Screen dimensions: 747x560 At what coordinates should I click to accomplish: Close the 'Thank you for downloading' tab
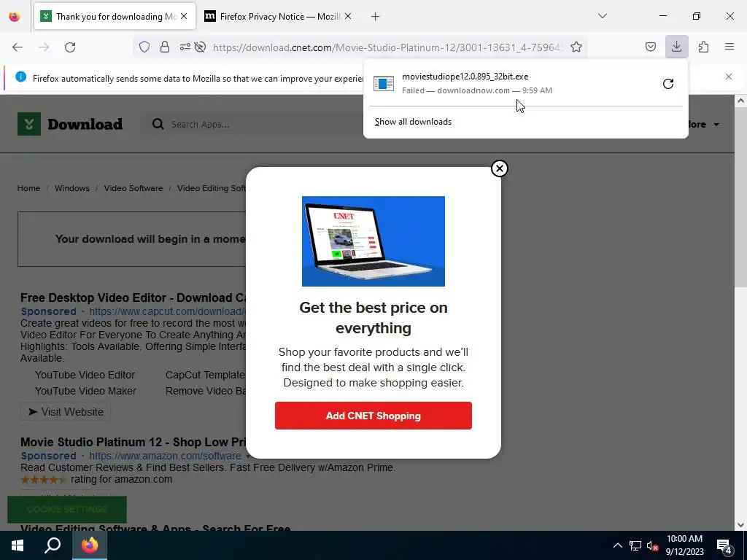click(x=184, y=16)
